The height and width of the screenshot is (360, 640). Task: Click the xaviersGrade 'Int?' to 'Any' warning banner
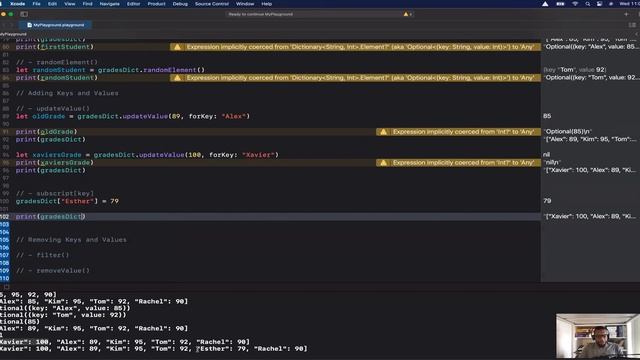pyautogui.click(x=458, y=162)
